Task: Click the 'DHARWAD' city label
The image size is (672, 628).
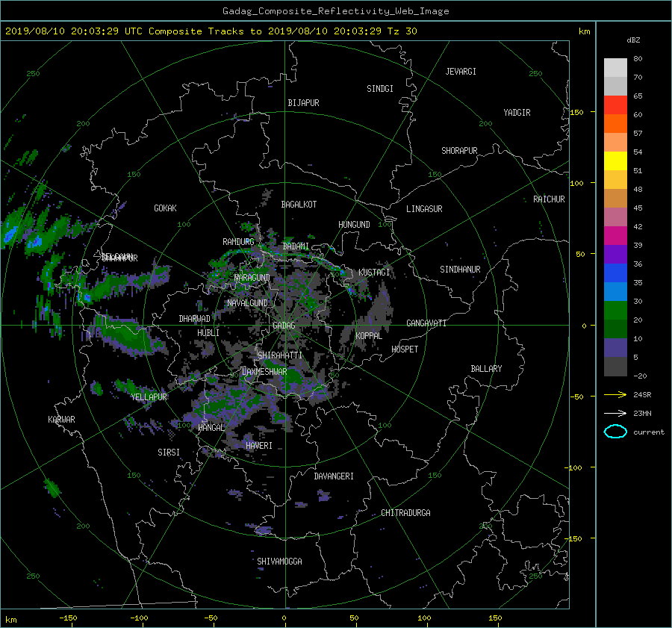Action: (195, 319)
